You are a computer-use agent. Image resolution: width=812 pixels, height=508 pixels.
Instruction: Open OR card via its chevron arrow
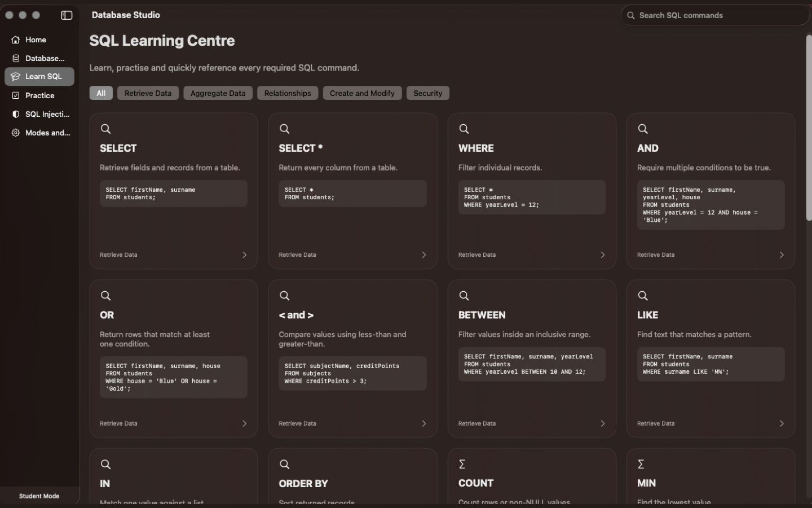(244, 423)
